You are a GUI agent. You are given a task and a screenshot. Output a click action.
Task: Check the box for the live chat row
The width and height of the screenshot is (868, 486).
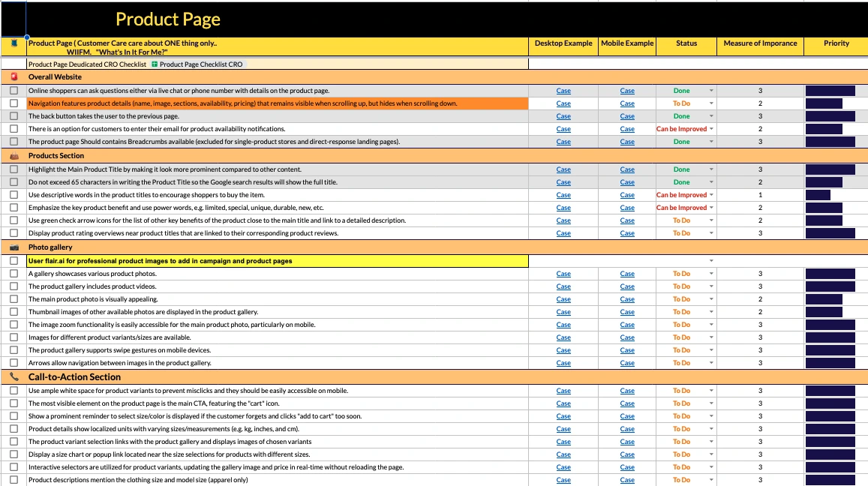(x=14, y=91)
